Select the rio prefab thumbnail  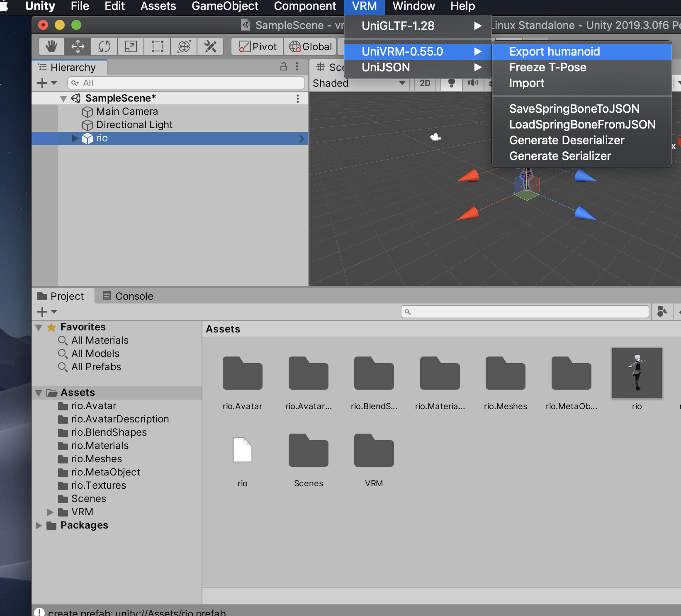637,373
